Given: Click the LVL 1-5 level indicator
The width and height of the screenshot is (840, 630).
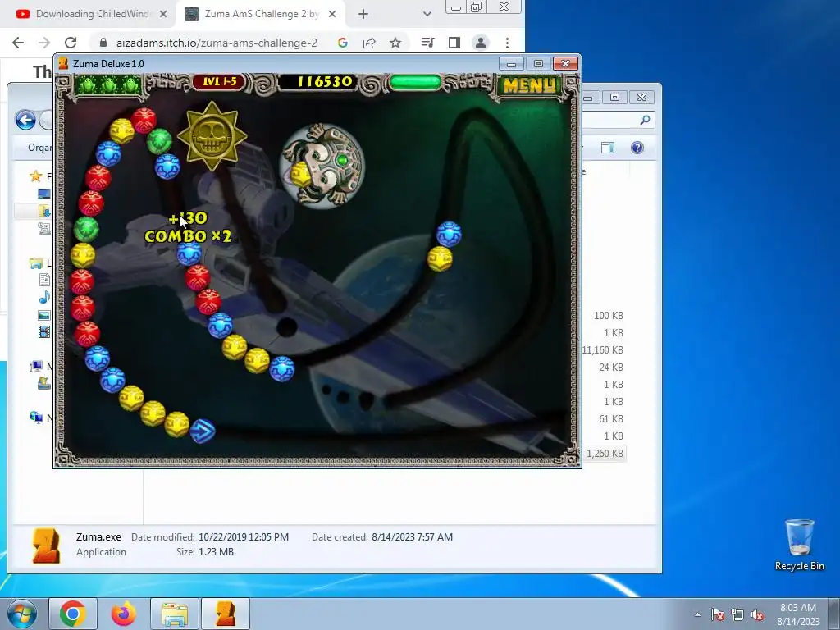Looking at the screenshot, I should (219, 82).
